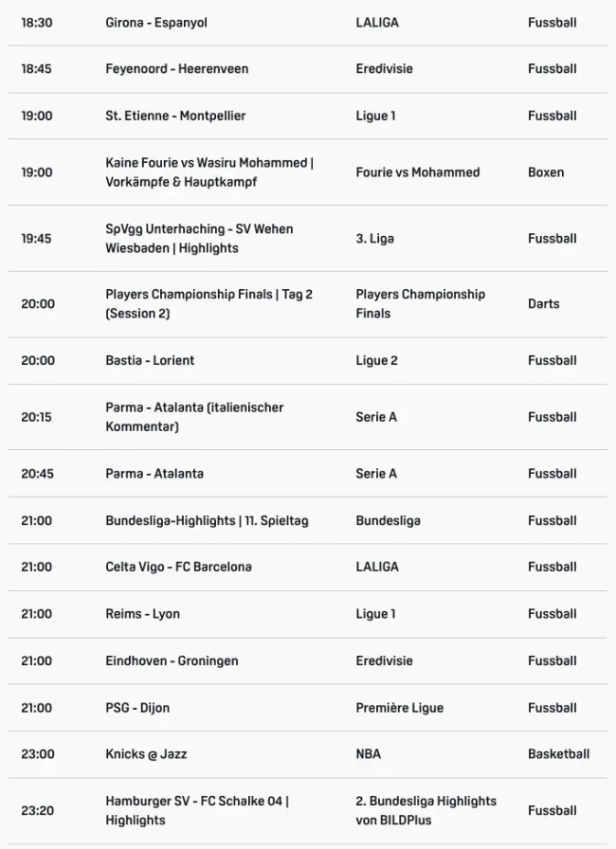Select the PSG - Dijon match
Image resolution: width=616 pixels, height=849 pixels.
tap(137, 708)
